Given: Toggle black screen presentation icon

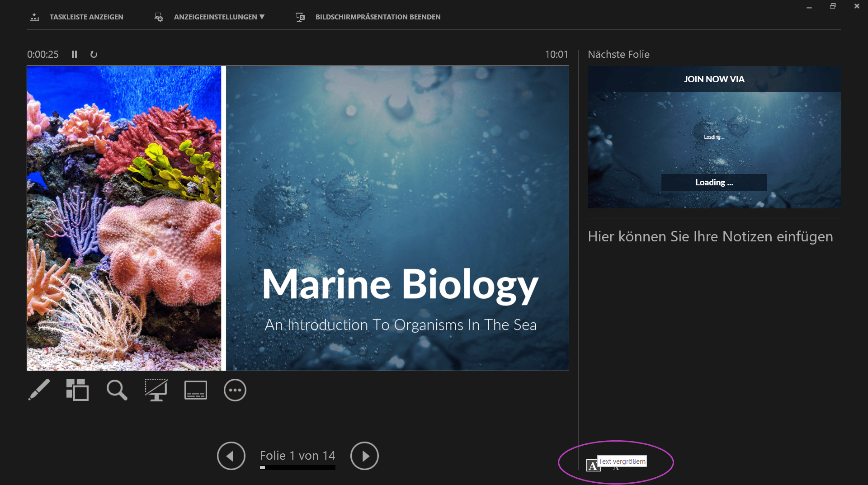Looking at the screenshot, I should [156, 390].
